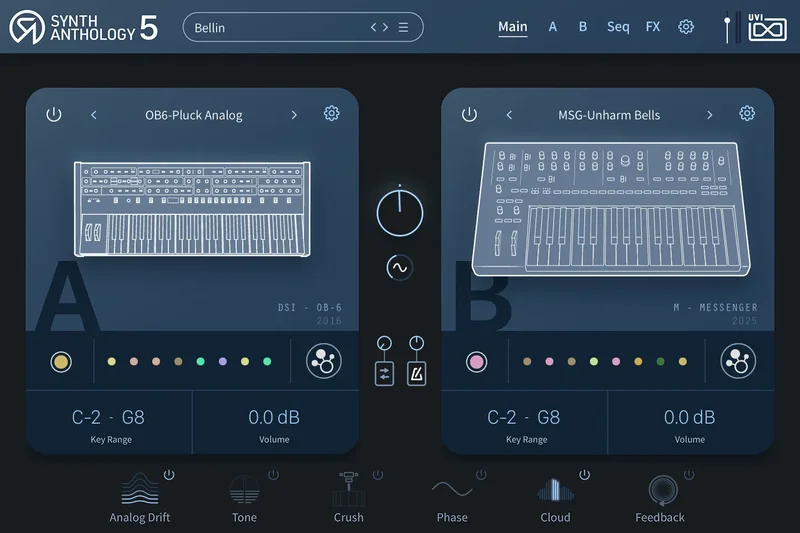The width and height of the screenshot is (800, 533).
Task: Click the swap arrows icon between layers
Action: point(384,374)
